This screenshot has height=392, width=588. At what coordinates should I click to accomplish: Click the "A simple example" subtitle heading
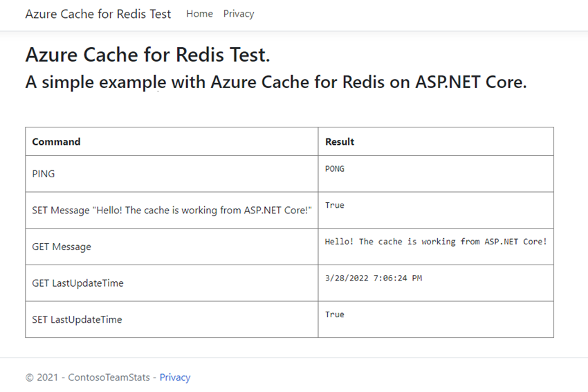[276, 82]
